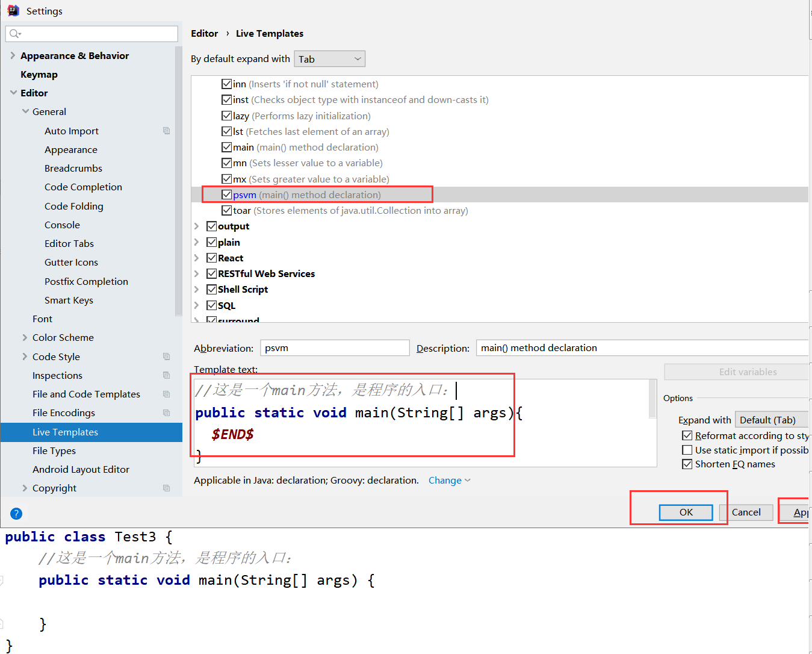The width and height of the screenshot is (812, 654).
Task: Click the Cancel button
Action: click(746, 512)
